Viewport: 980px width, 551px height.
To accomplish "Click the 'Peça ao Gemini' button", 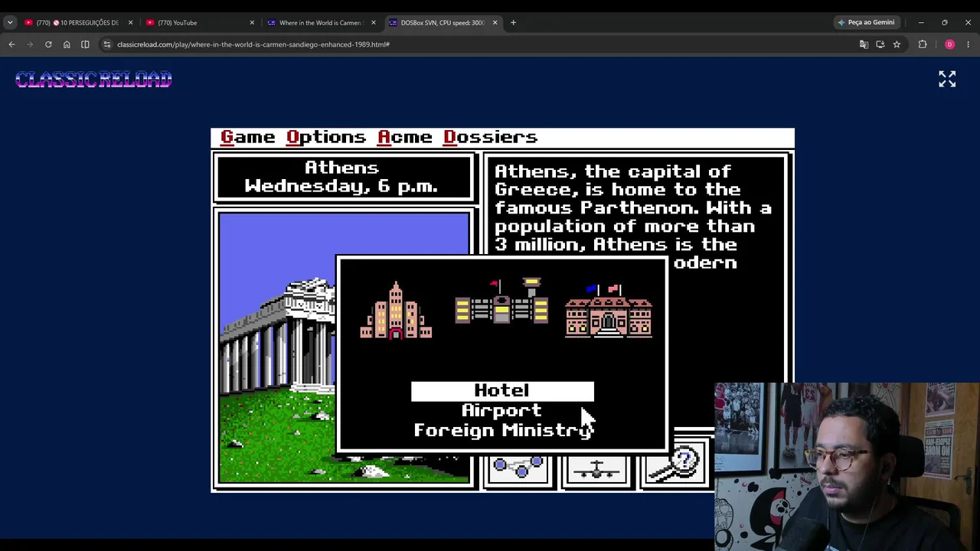I will point(866,23).
